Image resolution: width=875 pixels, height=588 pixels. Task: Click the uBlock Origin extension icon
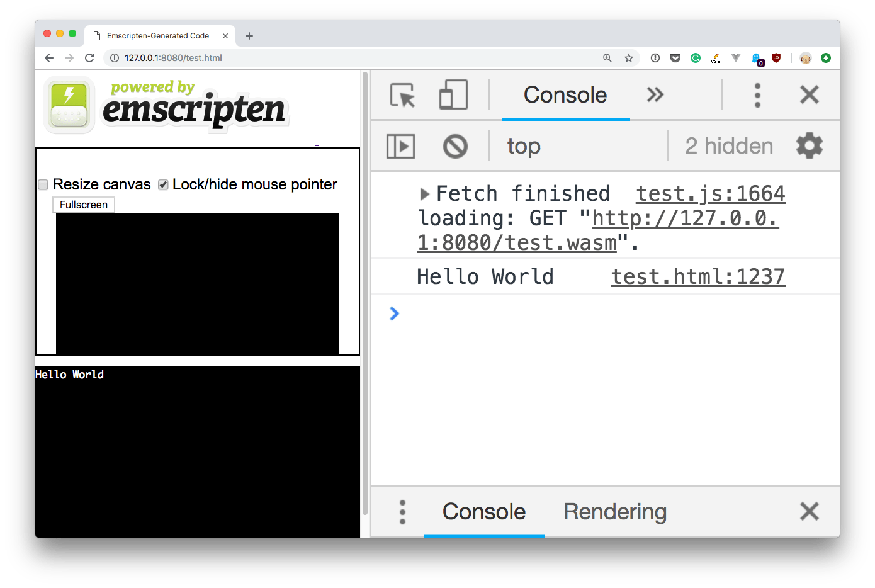(x=776, y=57)
